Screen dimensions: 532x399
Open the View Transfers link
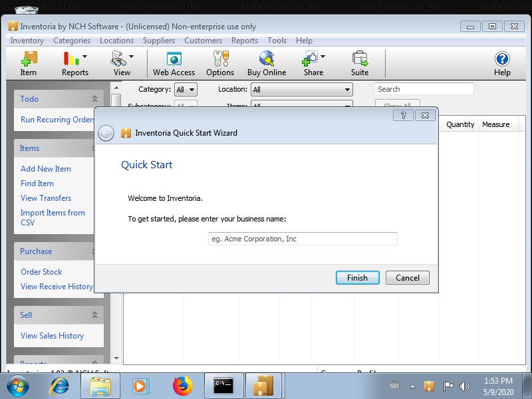[46, 198]
